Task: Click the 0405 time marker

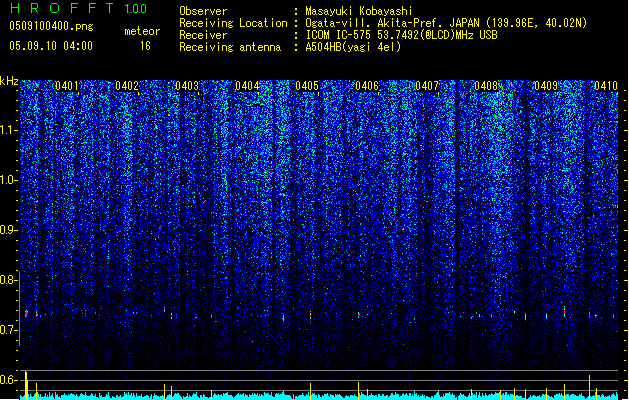Action: click(x=307, y=86)
